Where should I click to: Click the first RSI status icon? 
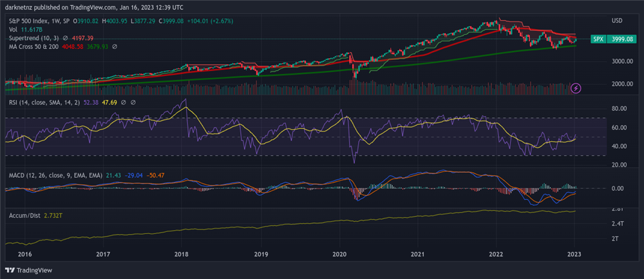(123, 102)
